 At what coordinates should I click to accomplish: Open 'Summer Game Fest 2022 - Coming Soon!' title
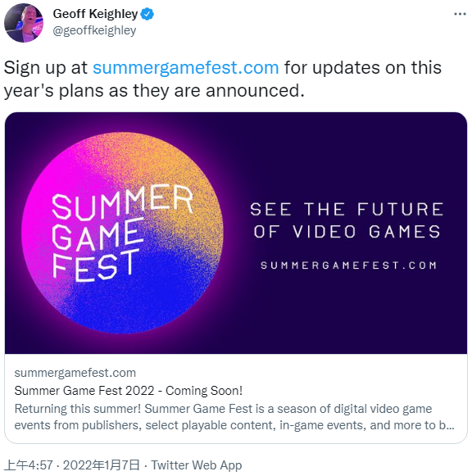click(x=129, y=391)
